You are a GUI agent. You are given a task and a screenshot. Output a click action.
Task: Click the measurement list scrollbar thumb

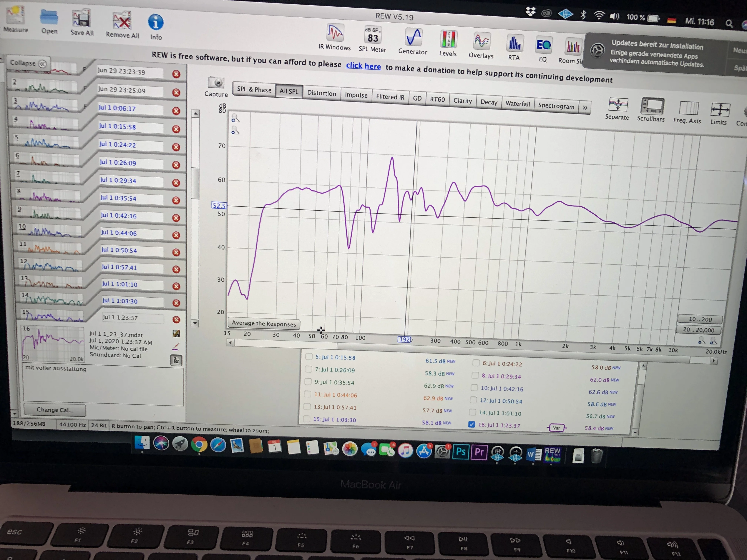[195, 183]
